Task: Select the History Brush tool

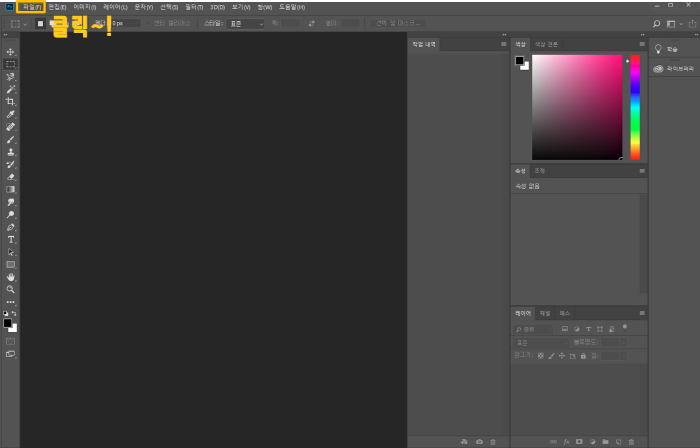Action: (x=10, y=165)
